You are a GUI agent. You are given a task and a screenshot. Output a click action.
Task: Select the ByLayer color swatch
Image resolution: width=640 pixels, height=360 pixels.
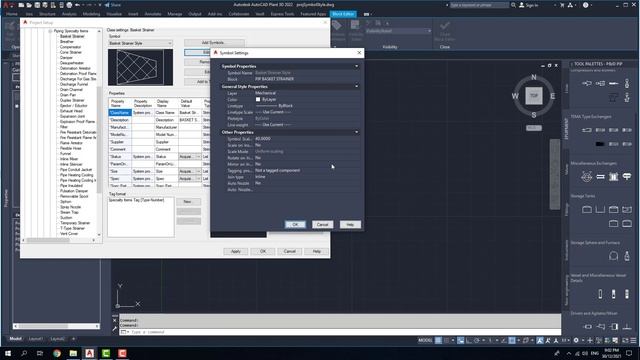point(258,99)
